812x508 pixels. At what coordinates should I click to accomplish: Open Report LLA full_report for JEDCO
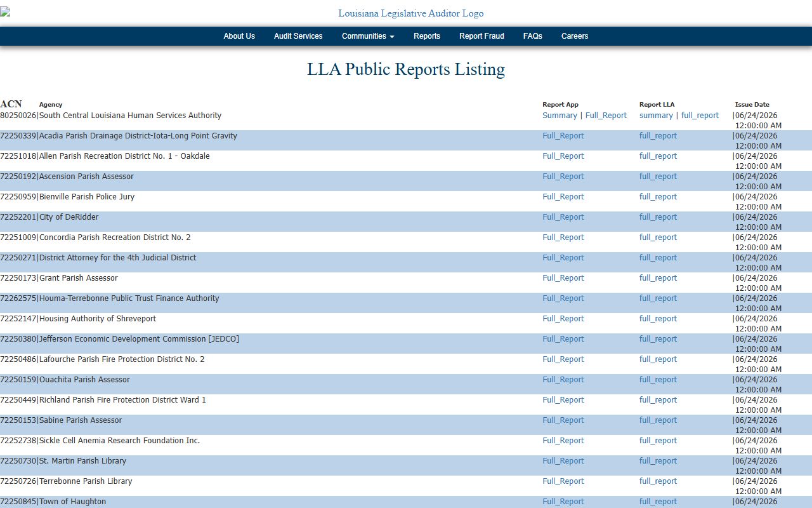coord(658,339)
